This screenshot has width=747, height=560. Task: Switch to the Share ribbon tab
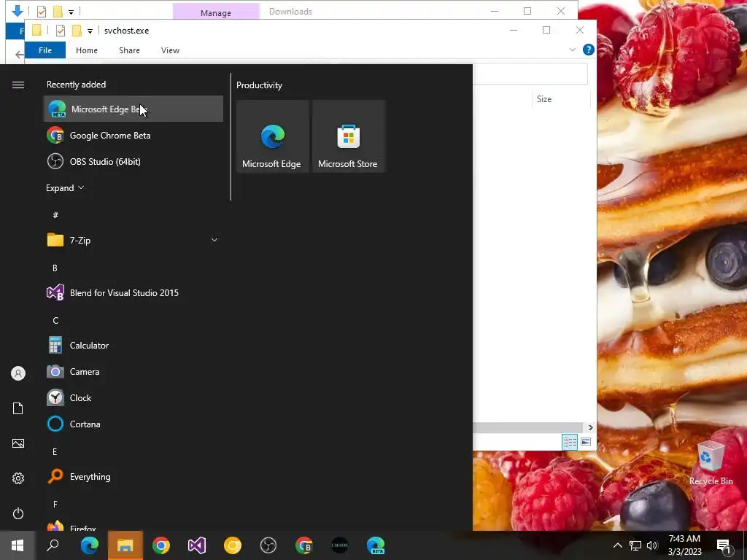point(130,50)
